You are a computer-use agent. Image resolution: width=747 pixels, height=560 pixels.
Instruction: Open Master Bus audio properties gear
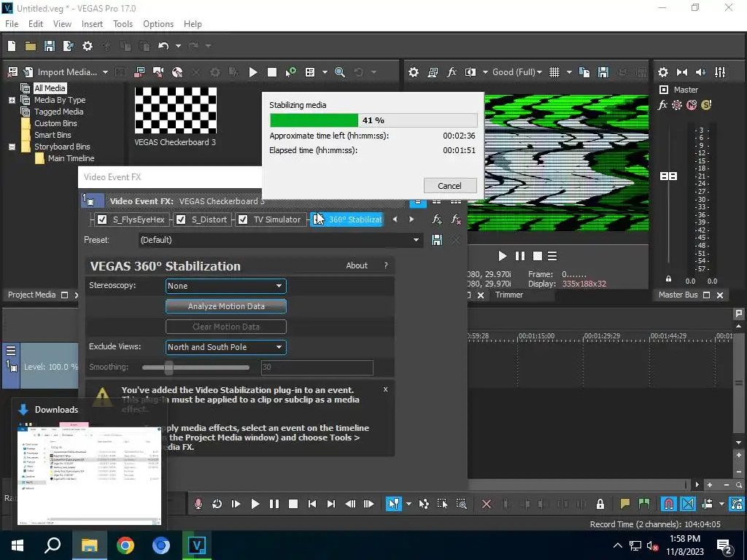pyautogui.click(x=662, y=72)
